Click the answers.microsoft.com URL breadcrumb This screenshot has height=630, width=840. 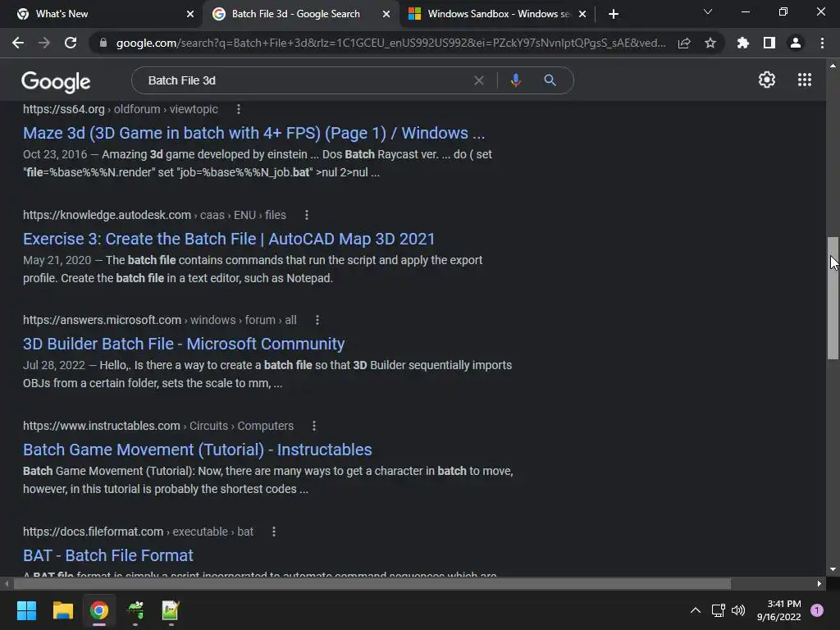(x=160, y=320)
